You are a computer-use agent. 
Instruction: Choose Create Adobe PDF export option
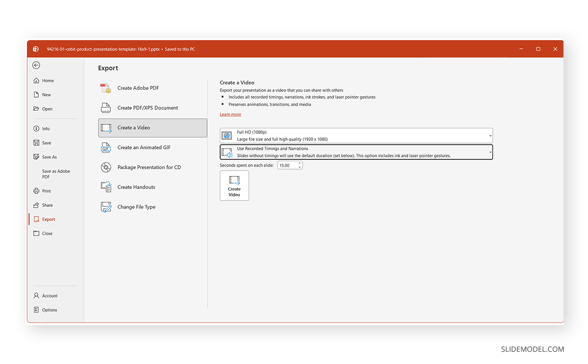coord(152,88)
